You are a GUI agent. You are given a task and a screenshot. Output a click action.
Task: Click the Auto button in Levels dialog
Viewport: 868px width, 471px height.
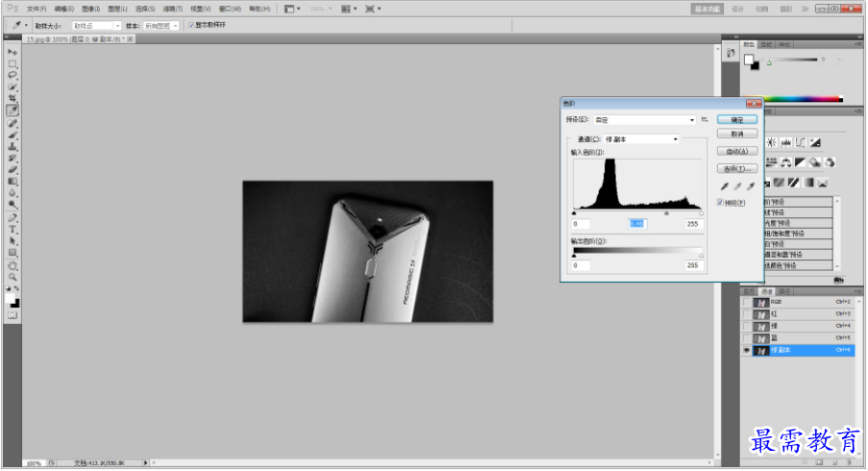[737, 151]
